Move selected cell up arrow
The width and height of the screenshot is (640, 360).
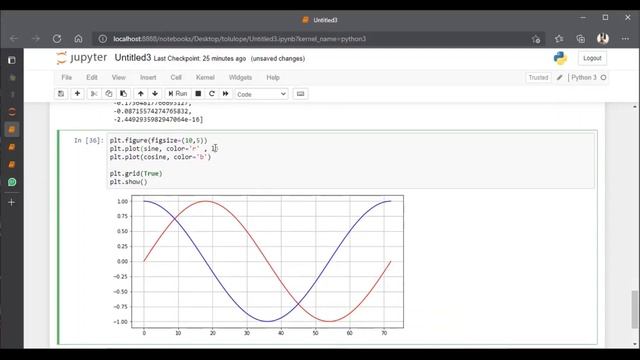[140, 94]
